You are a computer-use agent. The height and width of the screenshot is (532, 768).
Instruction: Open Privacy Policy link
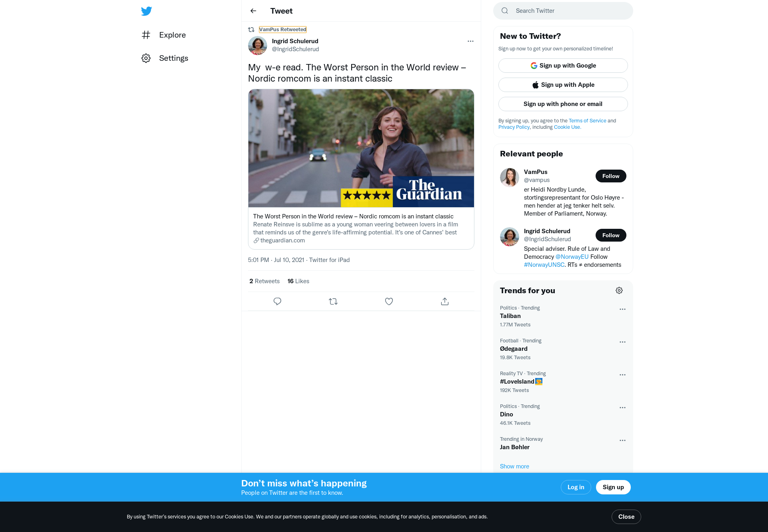514,127
